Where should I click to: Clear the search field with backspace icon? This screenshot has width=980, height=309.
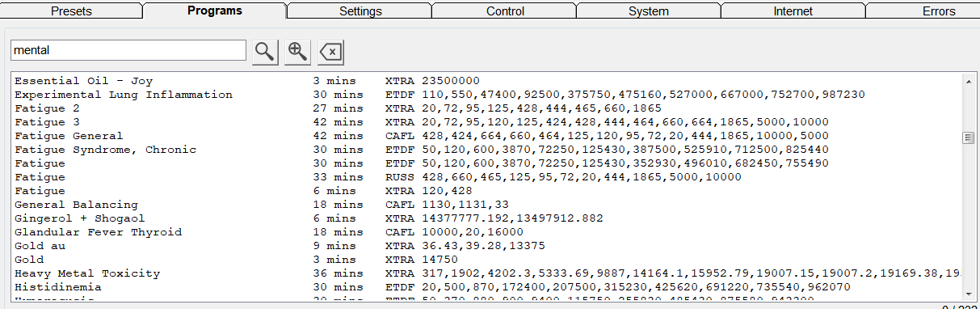point(330,52)
